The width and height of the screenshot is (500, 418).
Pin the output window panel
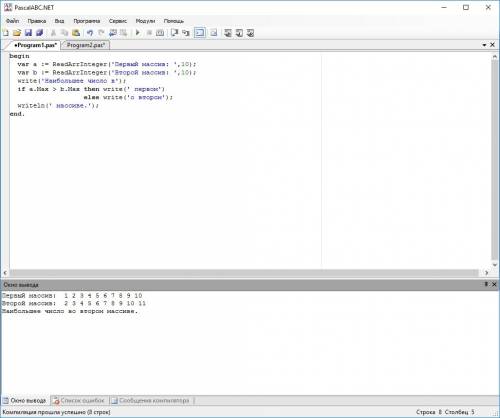486,284
